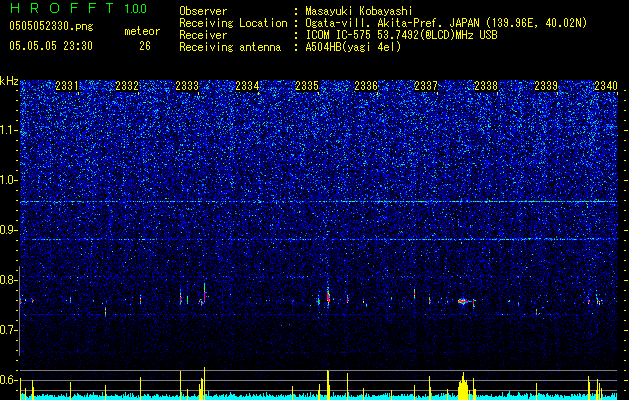Click the 2339 time marker
Screen dimensions: 629x400
(546, 85)
